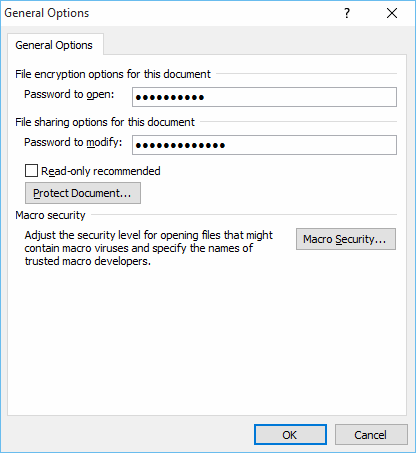Image resolution: width=417 pixels, height=453 pixels.
Task: Click the General Options window title text
Action: point(47,13)
